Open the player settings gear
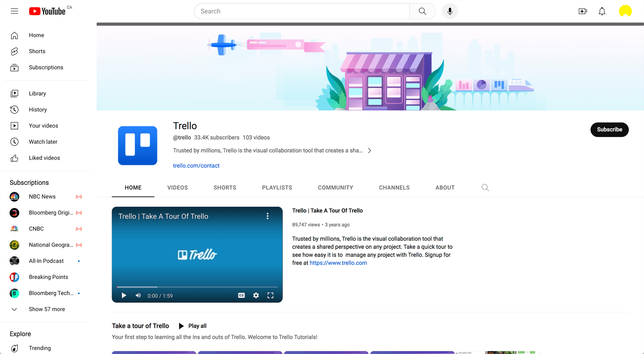Viewport: 644px width, 354px height. pyautogui.click(x=256, y=295)
